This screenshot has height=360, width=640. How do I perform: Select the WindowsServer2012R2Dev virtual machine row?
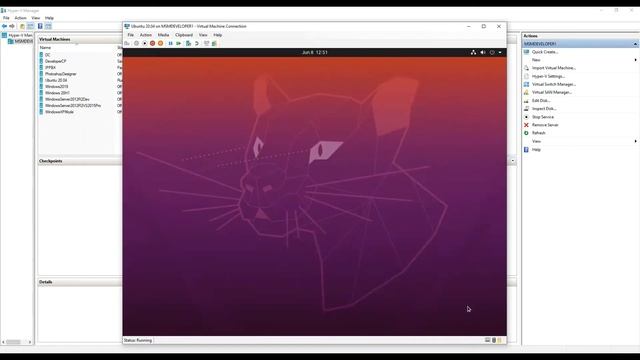(x=80, y=99)
